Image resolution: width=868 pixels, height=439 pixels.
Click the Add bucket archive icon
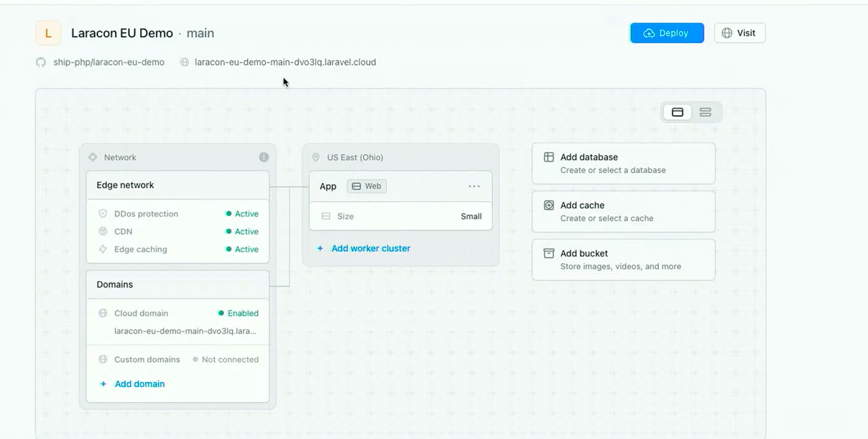(549, 253)
